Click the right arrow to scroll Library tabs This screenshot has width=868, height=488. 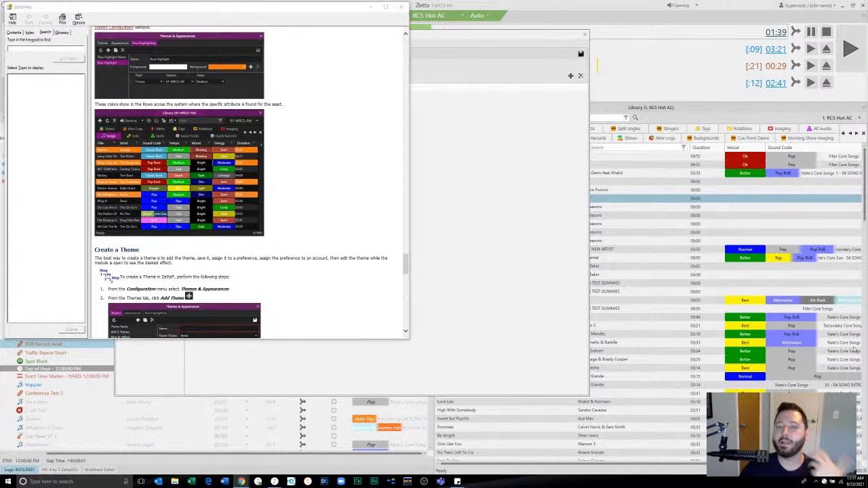click(856, 133)
